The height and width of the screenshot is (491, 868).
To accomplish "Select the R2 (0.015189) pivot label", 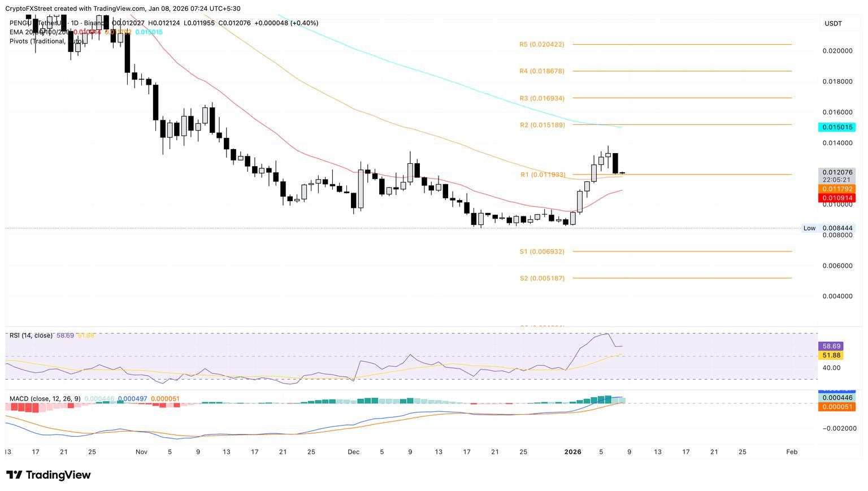I will tap(541, 125).
